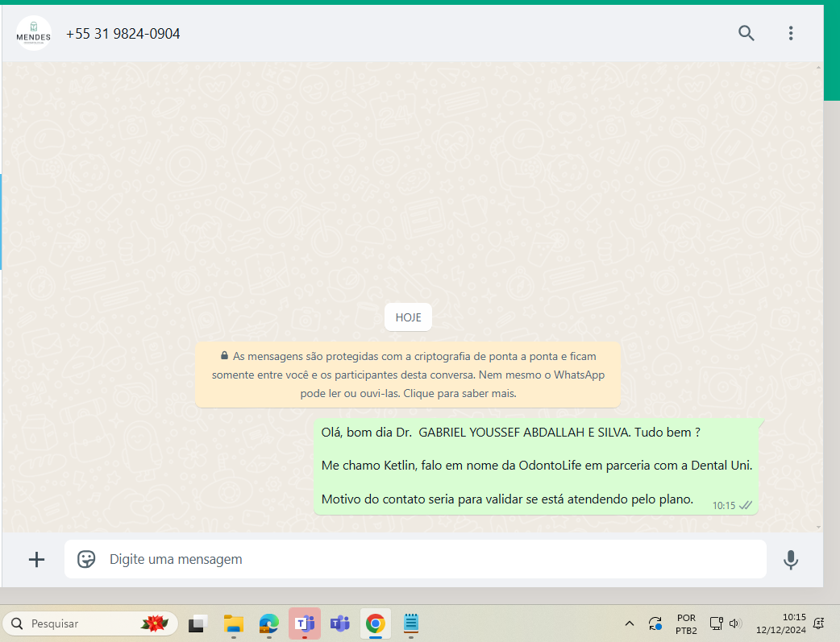Open the Mendes contact profile picture

pyautogui.click(x=34, y=33)
